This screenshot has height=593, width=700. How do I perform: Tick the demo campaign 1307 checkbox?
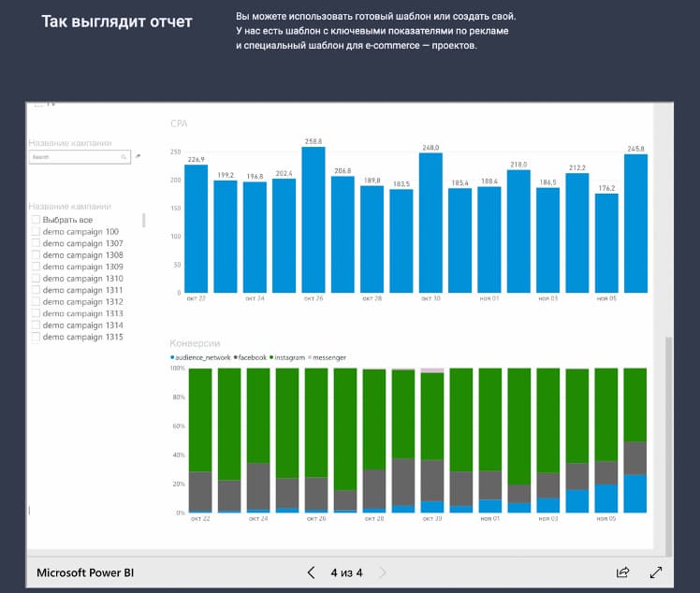(36, 243)
